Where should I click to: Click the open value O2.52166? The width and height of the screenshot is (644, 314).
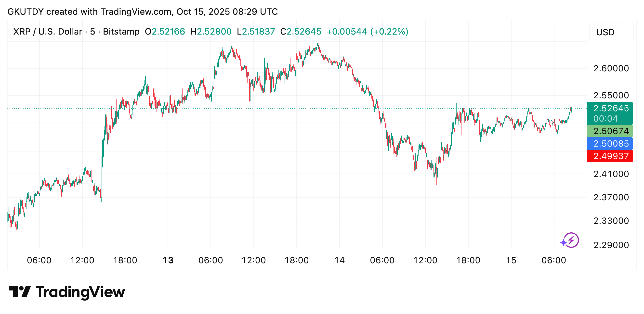(165, 32)
